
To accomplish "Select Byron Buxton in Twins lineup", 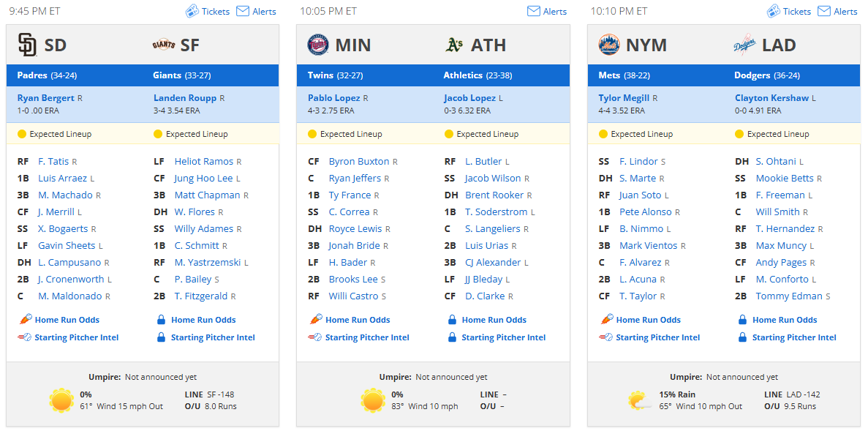I will [359, 161].
